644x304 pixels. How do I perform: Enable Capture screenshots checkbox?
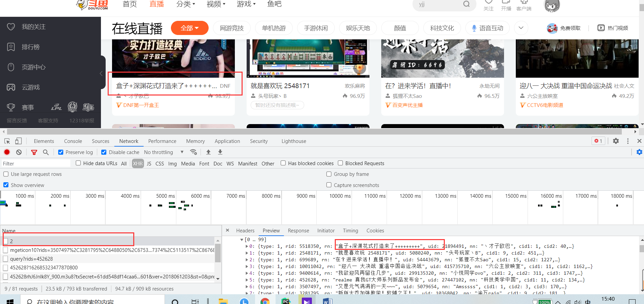click(329, 185)
